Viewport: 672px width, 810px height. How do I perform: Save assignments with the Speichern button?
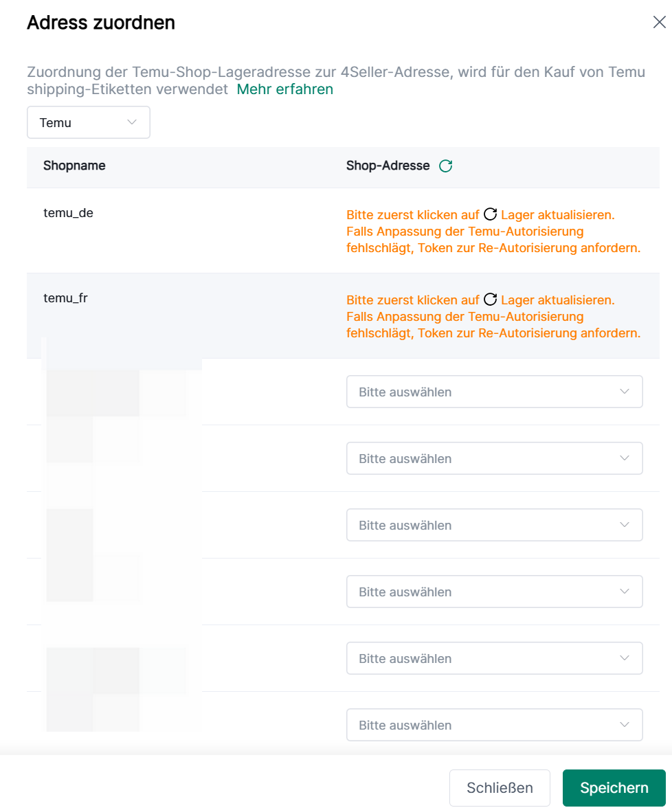click(x=614, y=788)
